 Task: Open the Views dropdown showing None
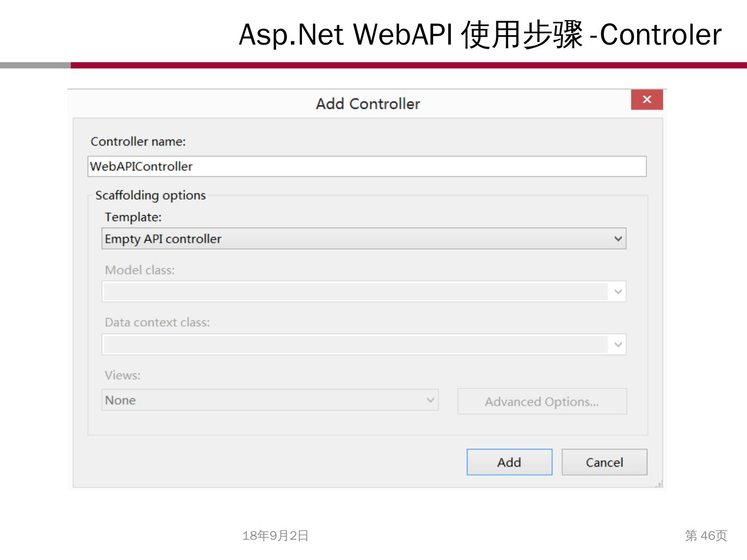click(x=270, y=400)
